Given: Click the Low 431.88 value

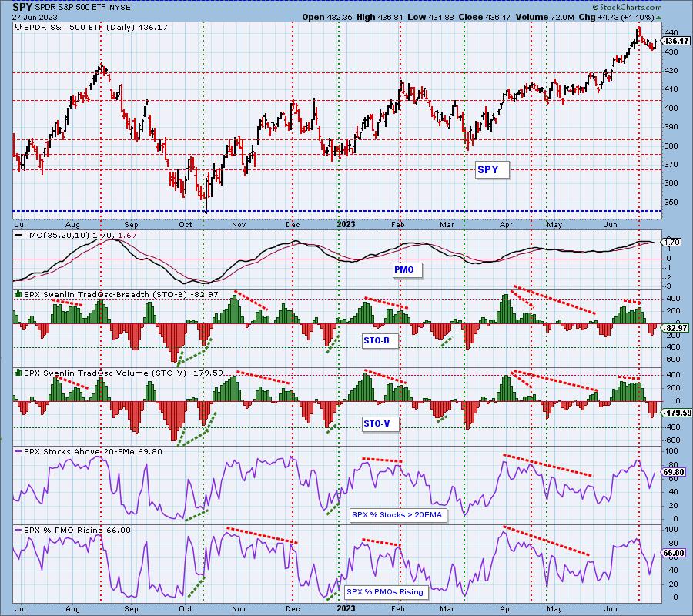Looking at the screenshot, I should click(x=430, y=17).
